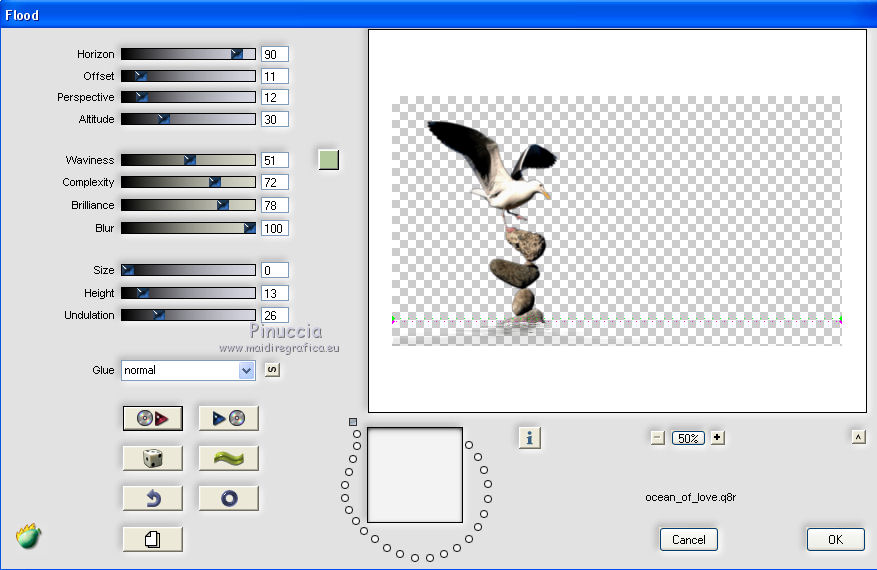This screenshot has height=570, width=877.
Task: Click the Altitude slider track
Action: pos(188,119)
